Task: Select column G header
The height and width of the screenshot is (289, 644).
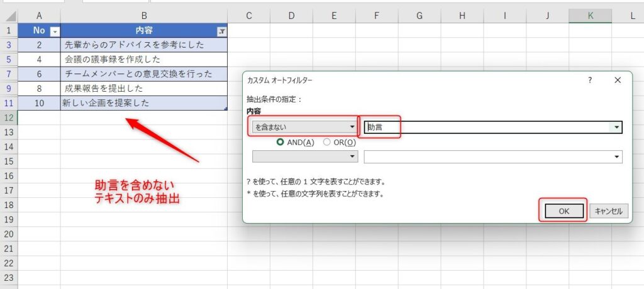Action: click(419, 16)
